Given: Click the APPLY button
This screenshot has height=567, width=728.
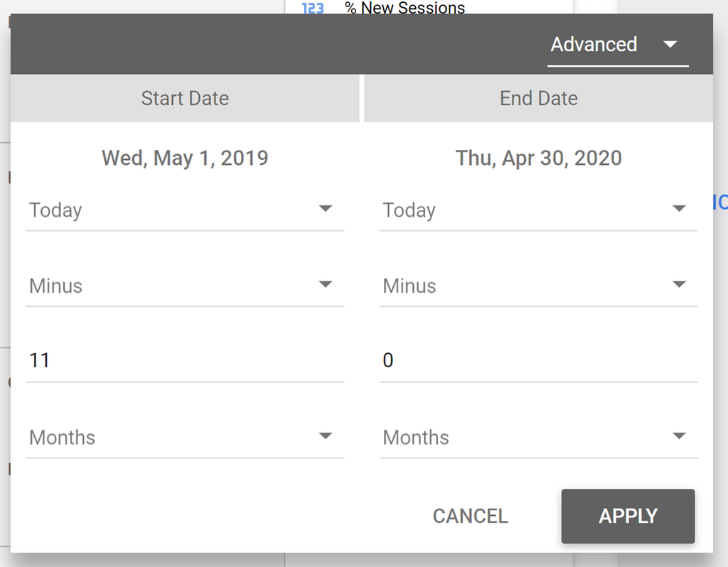Looking at the screenshot, I should [x=628, y=517].
